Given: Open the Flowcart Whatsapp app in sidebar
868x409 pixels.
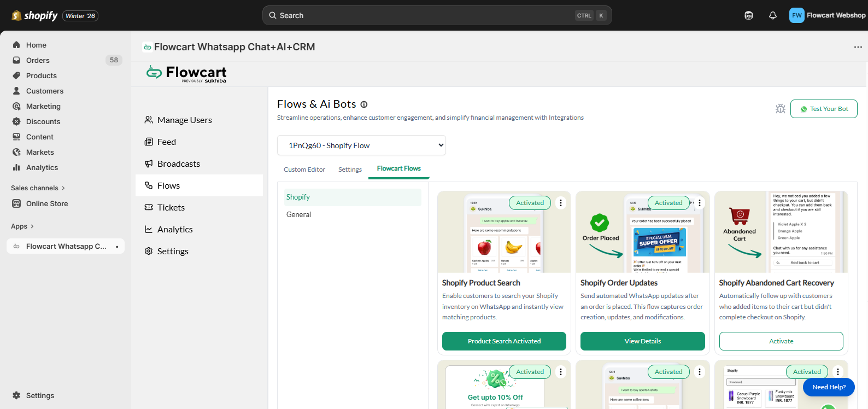Looking at the screenshot, I should [66, 246].
